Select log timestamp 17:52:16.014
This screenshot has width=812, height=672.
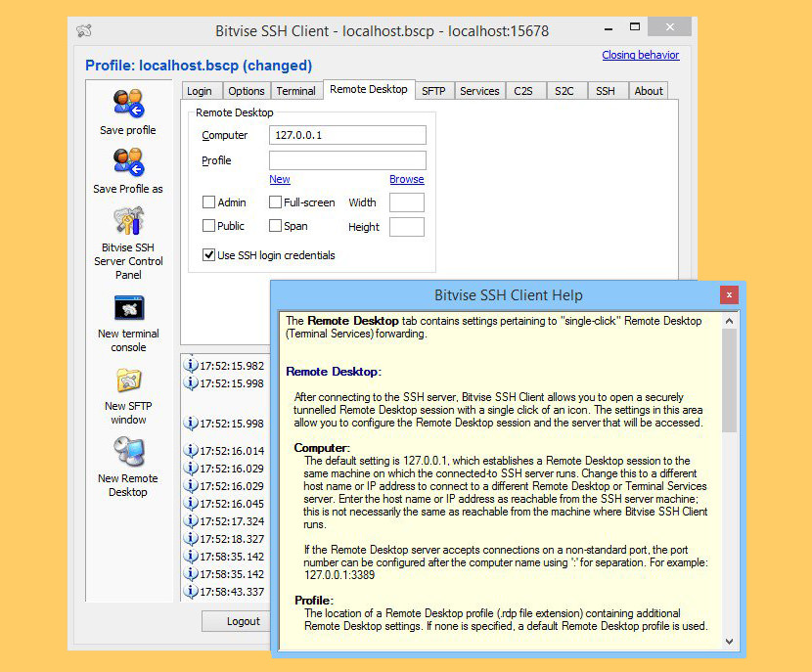tap(232, 451)
